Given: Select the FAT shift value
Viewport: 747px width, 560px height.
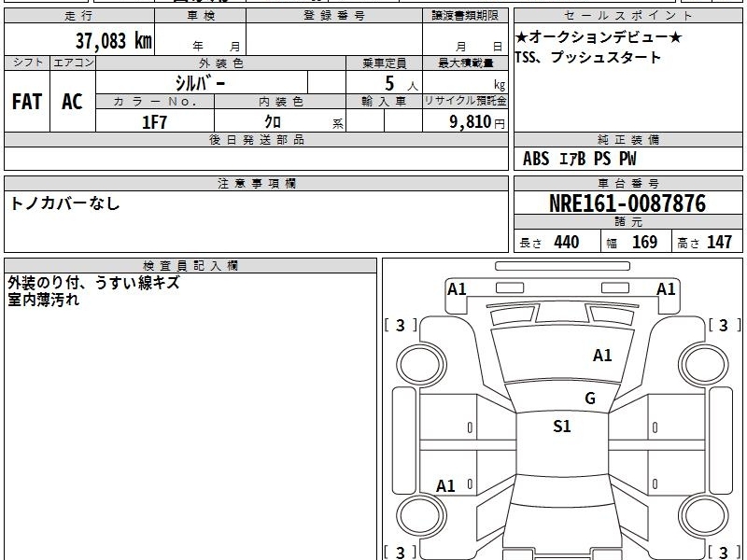Looking at the screenshot, I should pyautogui.click(x=27, y=102).
